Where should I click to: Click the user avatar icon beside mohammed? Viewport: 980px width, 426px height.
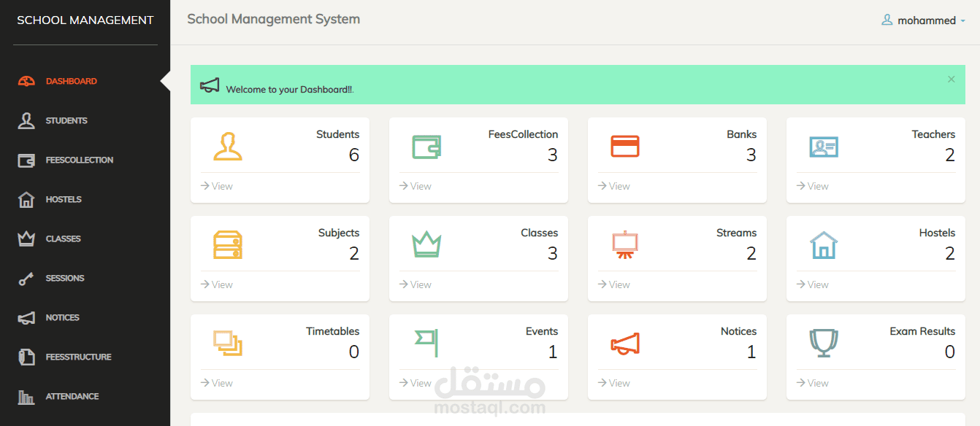tap(887, 20)
